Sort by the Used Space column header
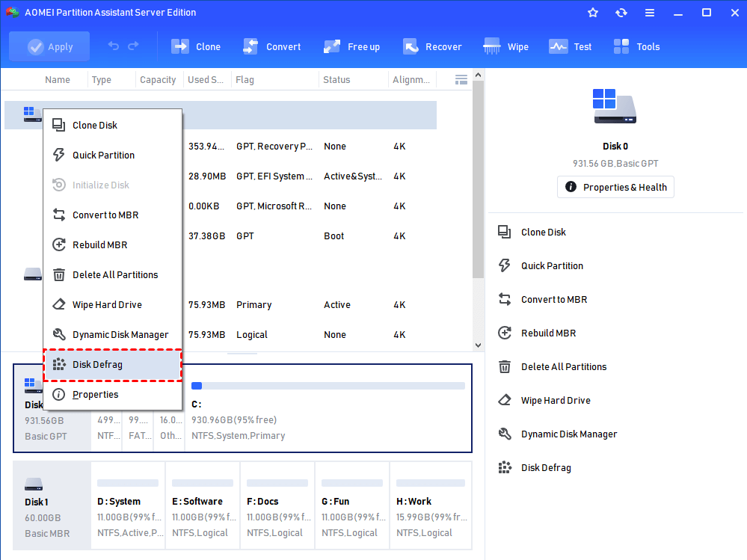The image size is (747, 560). (206, 79)
